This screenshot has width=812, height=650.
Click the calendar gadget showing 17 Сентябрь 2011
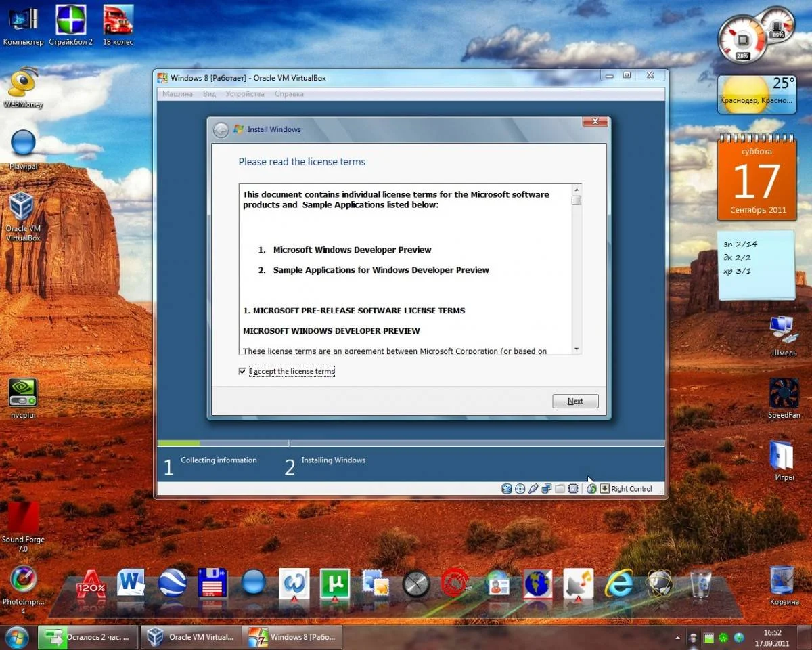(757, 177)
